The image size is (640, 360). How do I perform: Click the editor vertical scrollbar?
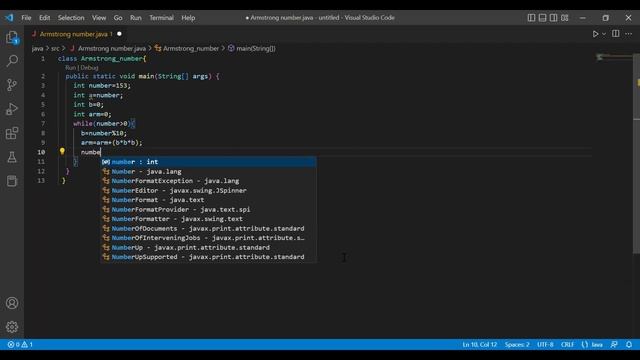coord(636,153)
